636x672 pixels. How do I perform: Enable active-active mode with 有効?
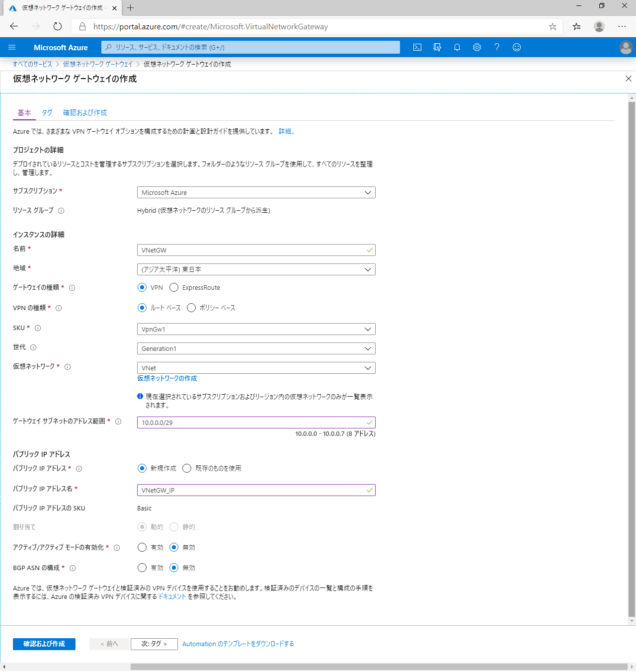[142, 547]
